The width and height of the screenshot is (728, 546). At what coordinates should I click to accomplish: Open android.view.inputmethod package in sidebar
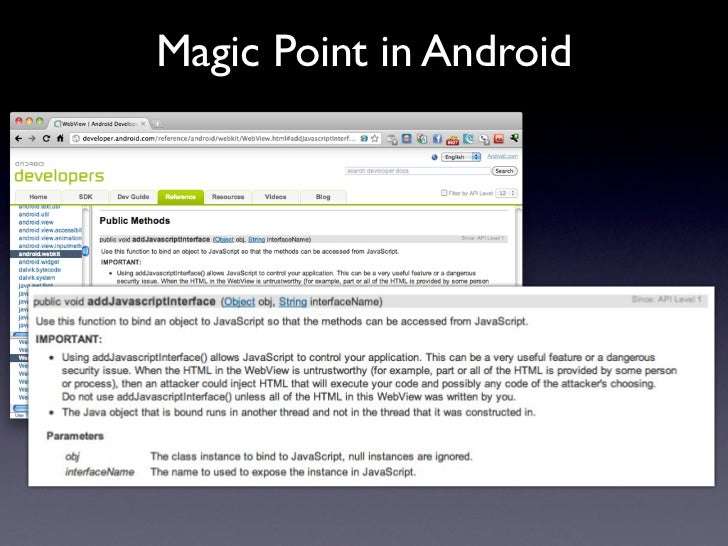pos(50,246)
